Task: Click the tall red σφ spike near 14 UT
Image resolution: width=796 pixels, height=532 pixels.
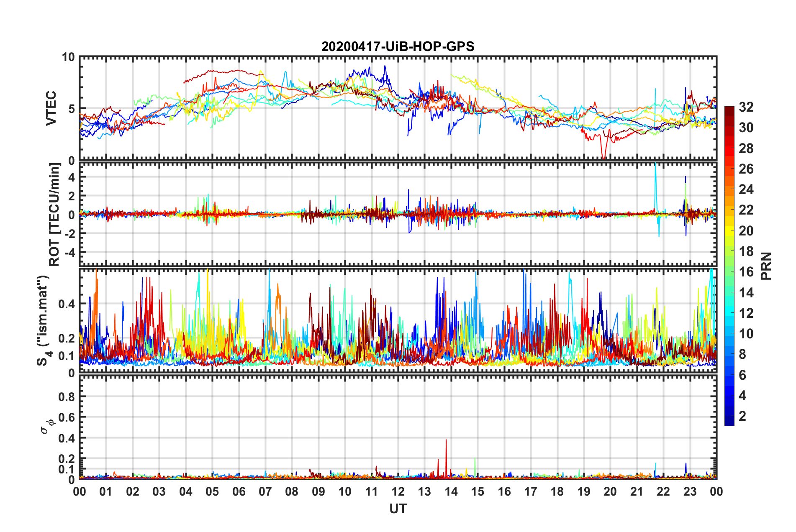Action: [446, 458]
